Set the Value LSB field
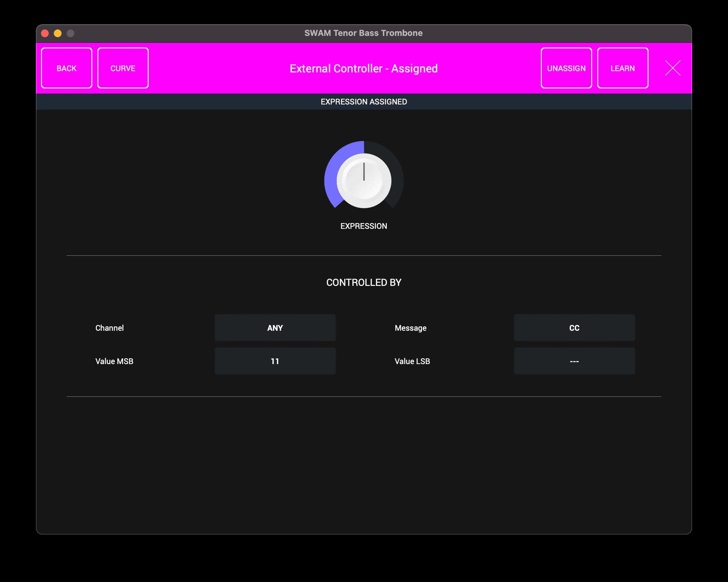Image resolution: width=728 pixels, height=582 pixels. click(x=574, y=361)
